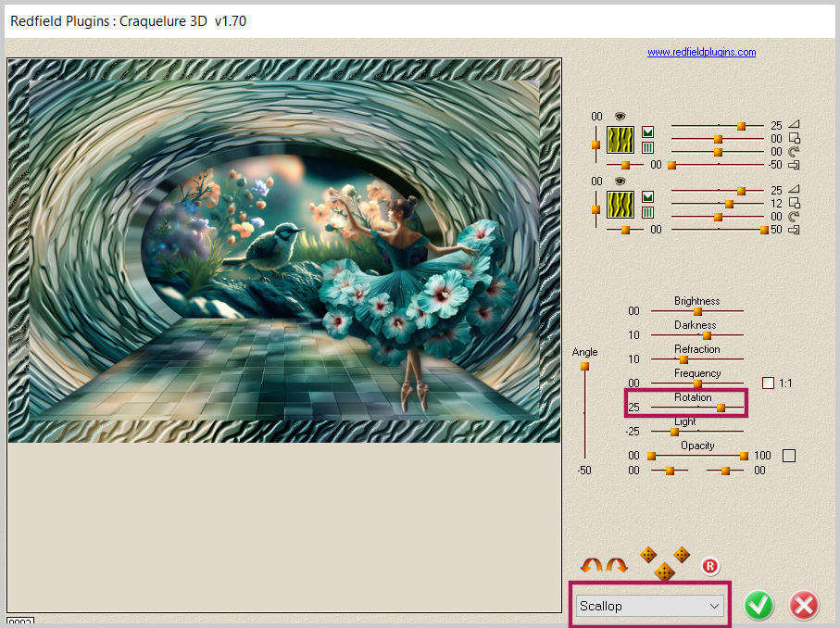Enable the 1:1 checkbox
The width and height of the screenshot is (840, 628).
pos(768,383)
